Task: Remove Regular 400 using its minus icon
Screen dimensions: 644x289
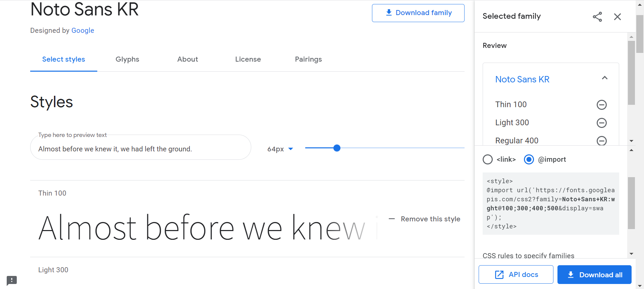Action: (x=602, y=141)
